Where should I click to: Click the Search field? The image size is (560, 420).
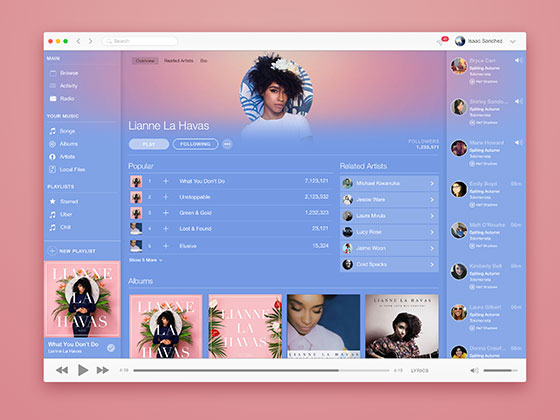pyautogui.click(x=140, y=41)
